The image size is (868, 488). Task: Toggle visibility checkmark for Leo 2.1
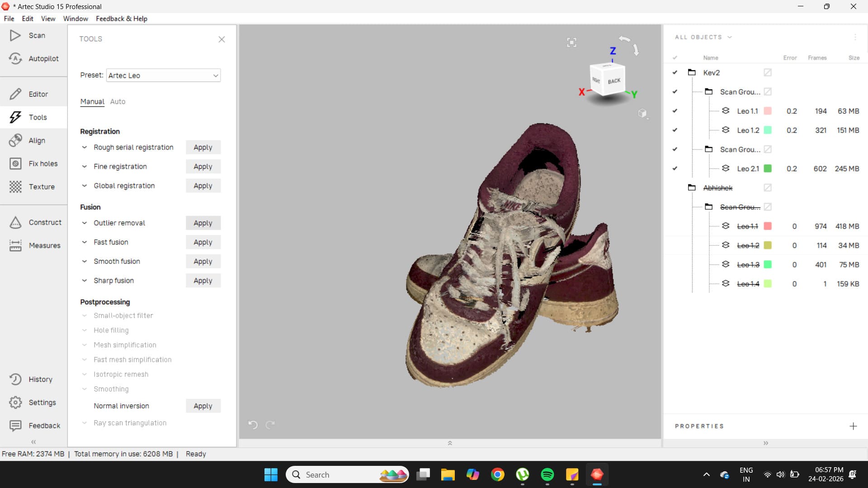[x=675, y=169]
